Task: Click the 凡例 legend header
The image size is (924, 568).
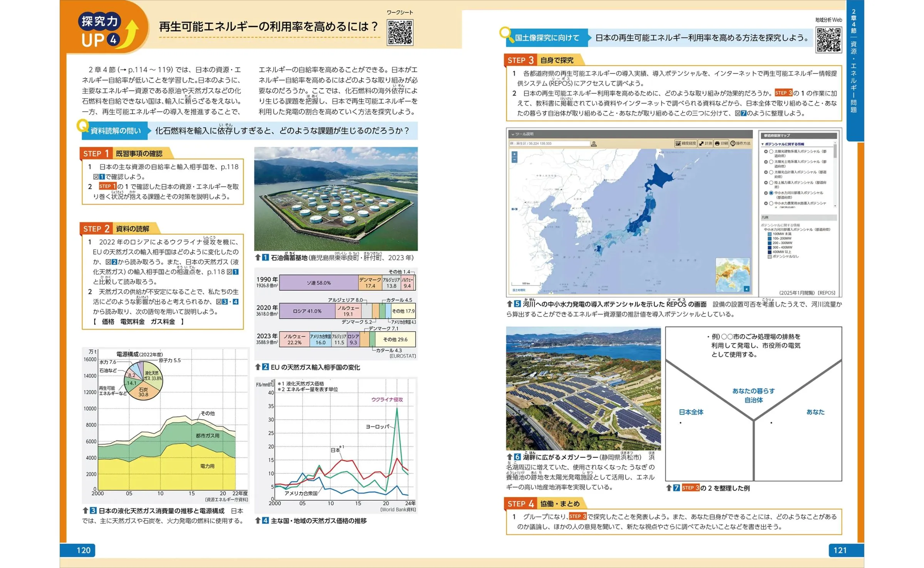Action: (798, 218)
